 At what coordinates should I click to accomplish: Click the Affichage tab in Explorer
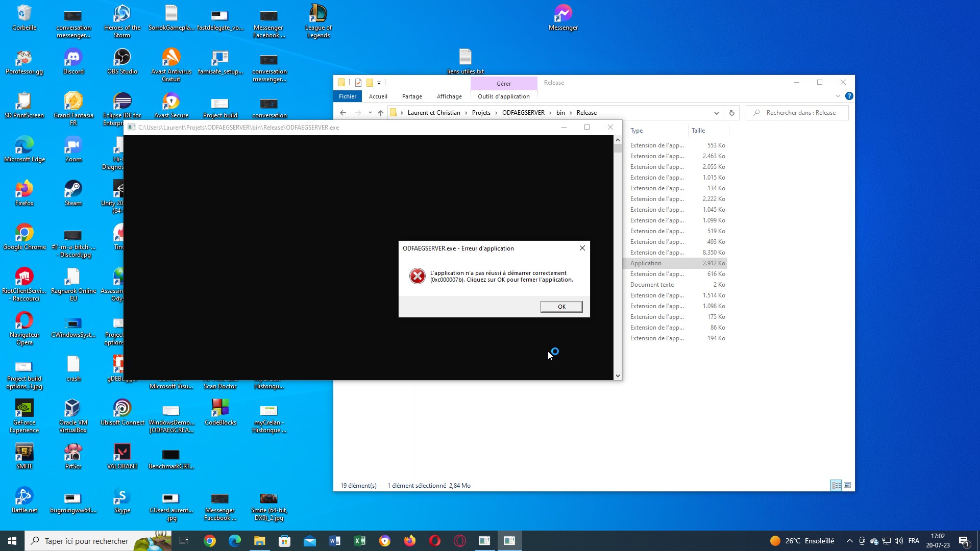449,96
